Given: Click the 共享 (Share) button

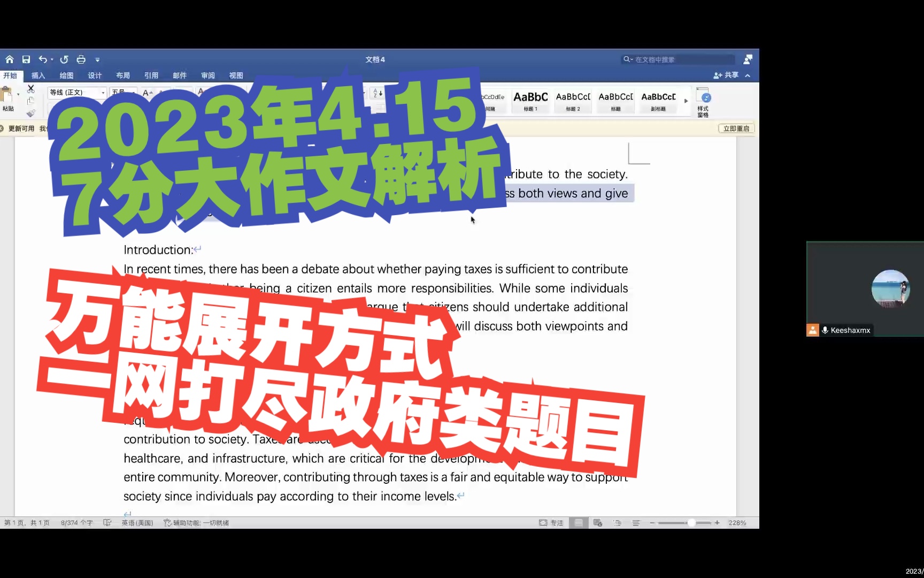Looking at the screenshot, I should (726, 75).
